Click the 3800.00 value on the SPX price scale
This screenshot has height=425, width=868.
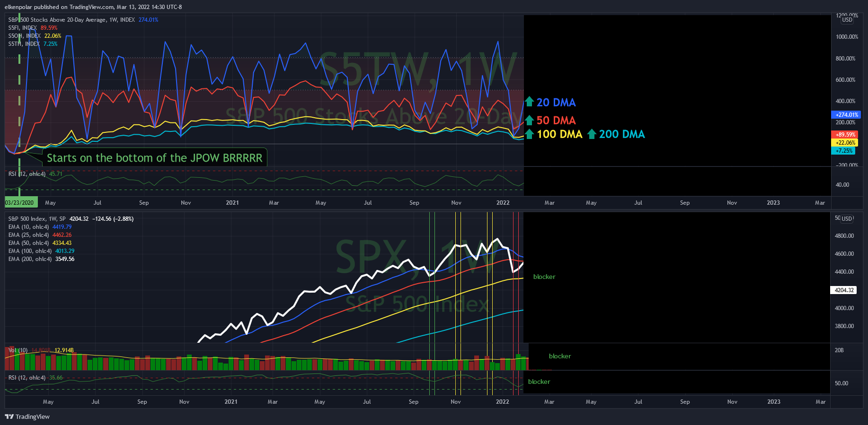844,326
